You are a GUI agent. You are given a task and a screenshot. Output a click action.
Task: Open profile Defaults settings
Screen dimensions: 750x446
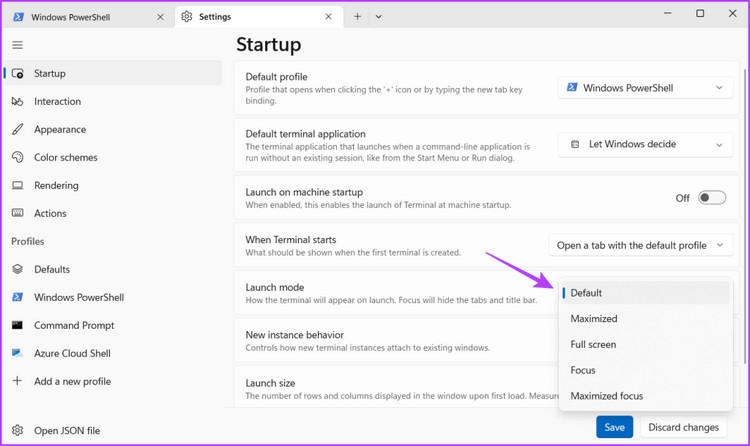(x=113, y=269)
